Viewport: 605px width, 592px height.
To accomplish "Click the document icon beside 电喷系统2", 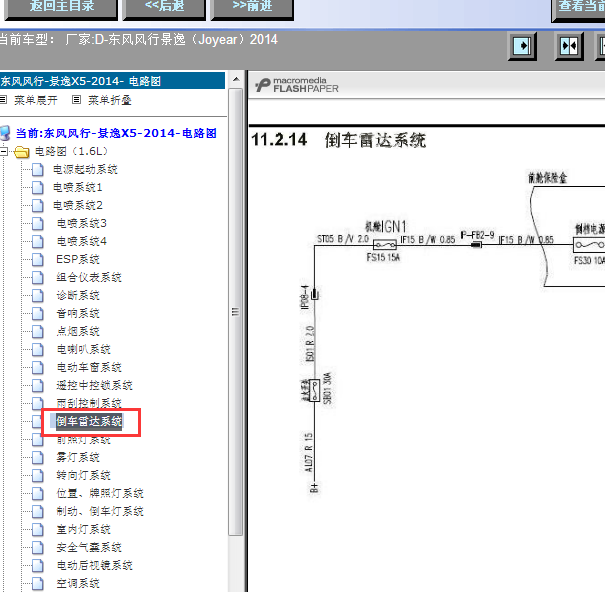I will click(x=37, y=205).
